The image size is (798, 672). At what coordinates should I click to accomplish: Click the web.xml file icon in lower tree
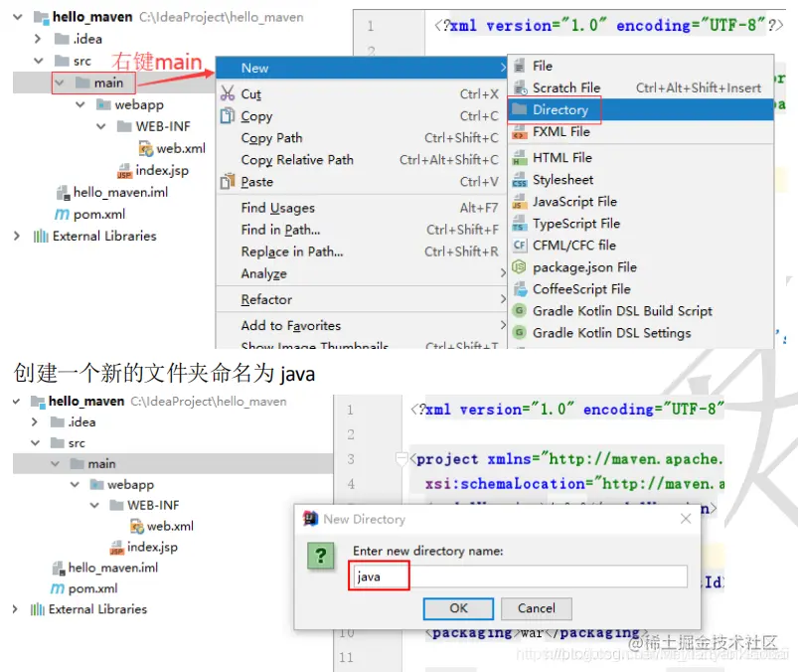pos(137,526)
